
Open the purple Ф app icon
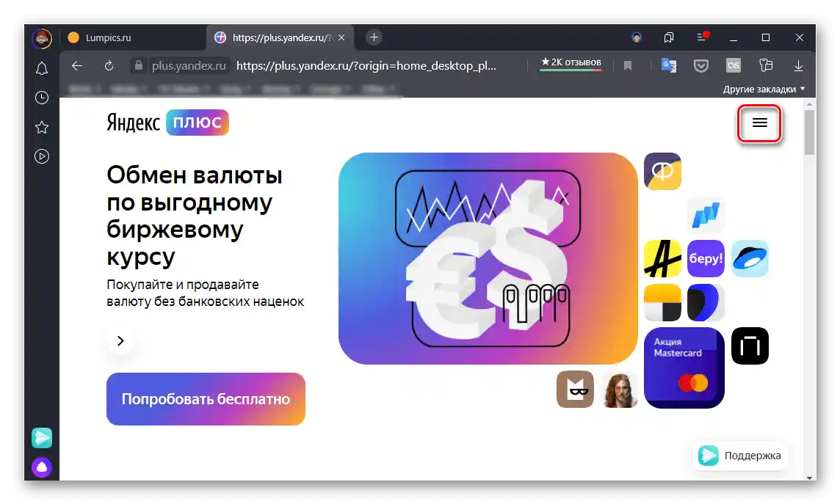click(x=662, y=171)
